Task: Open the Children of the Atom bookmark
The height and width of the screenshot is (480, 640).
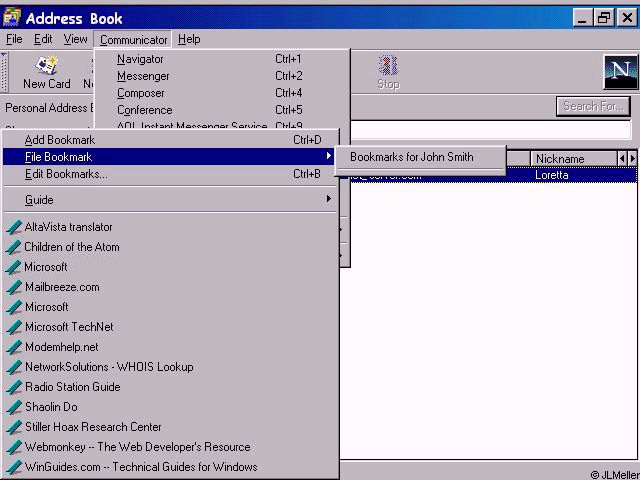Action: click(72, 247)
